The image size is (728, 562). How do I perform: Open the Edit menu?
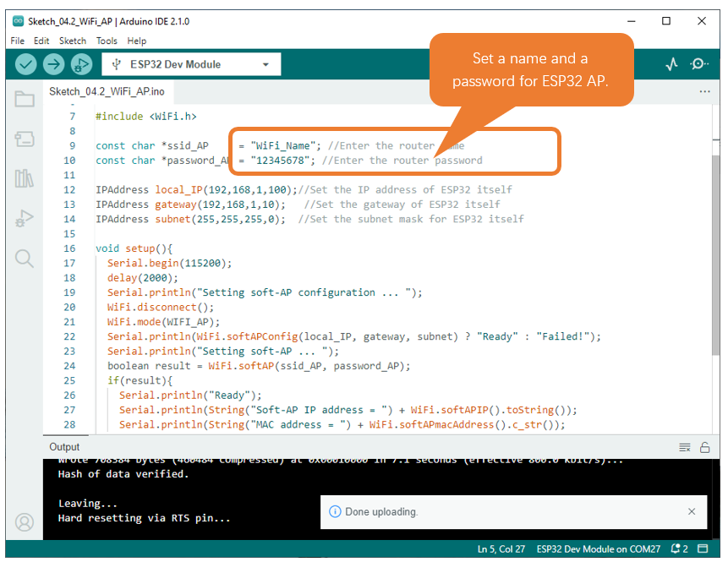41,41
